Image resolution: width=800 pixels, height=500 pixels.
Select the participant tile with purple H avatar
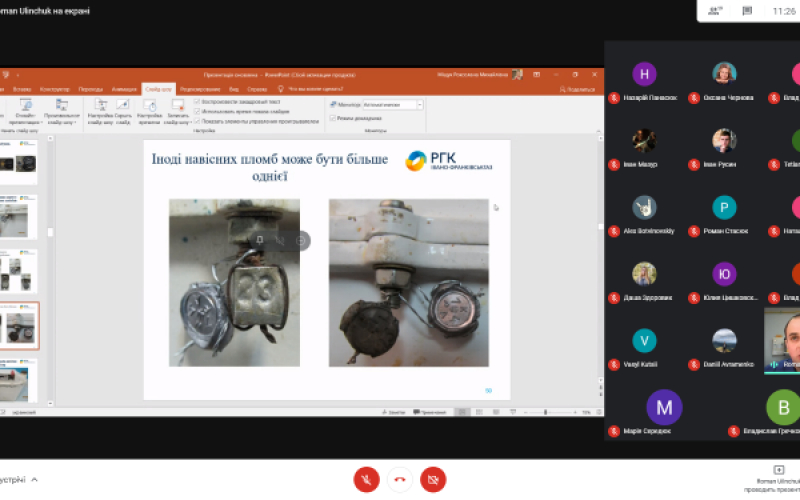pyautogui.click(x=644, y=83)
